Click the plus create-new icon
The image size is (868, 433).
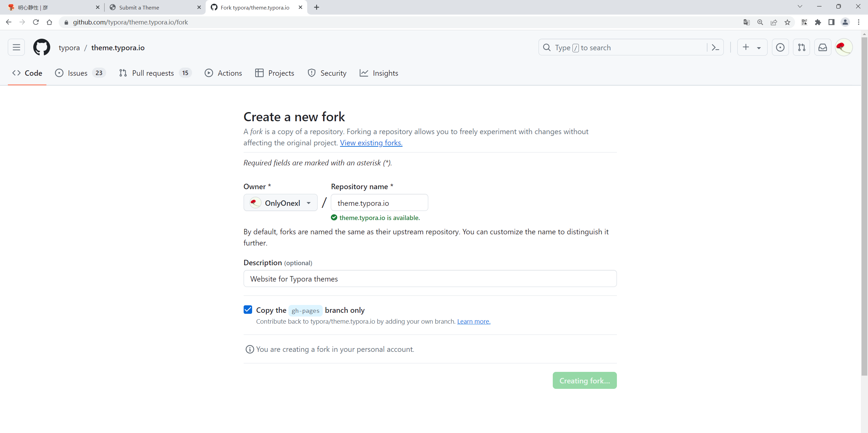click(x=746, y=47)
